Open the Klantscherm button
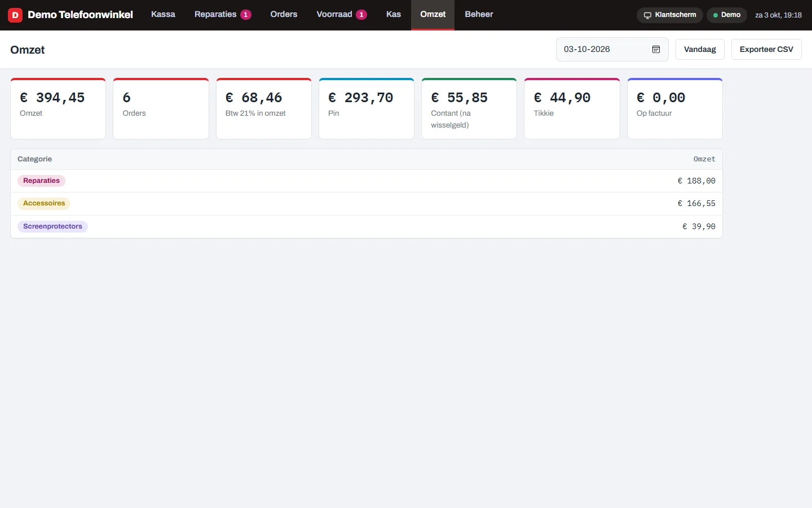Screen dimensions: 812x508 coord(670,15)
